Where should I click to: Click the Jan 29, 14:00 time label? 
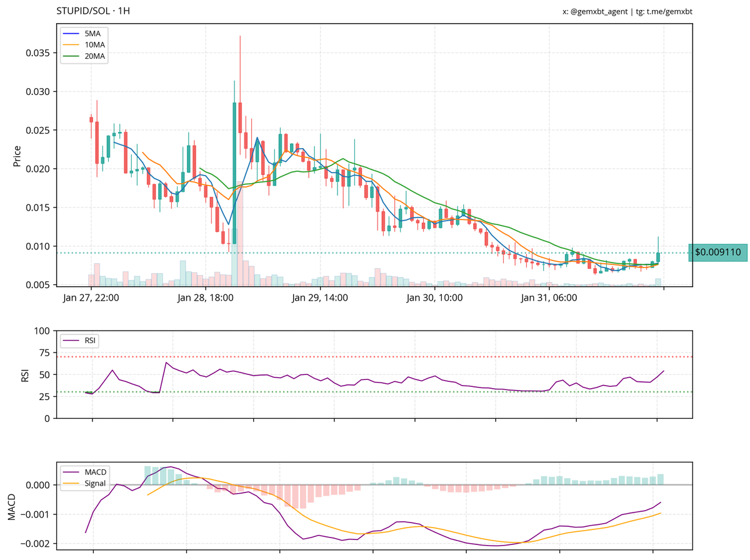(320, 298)
